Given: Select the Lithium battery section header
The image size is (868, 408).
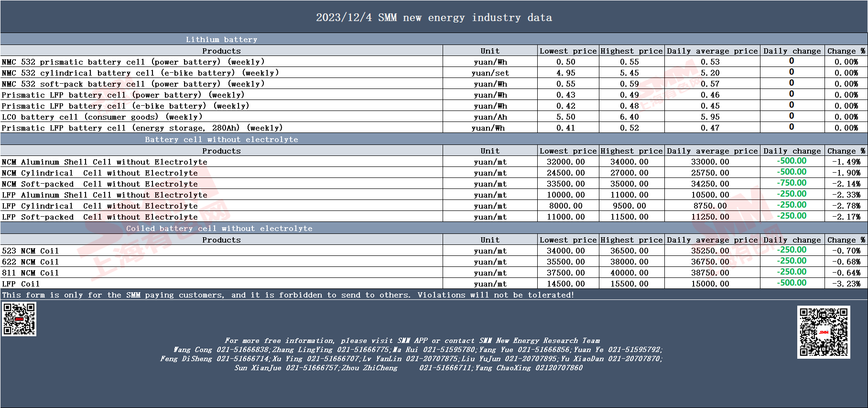Looking at the screenshot, I should coord(221,40).
